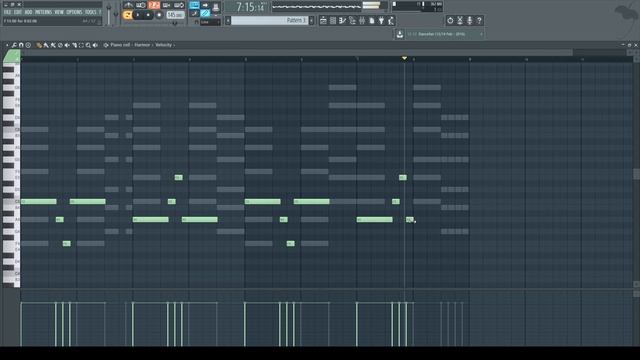Open the VIEW menu

pos(59,12)
